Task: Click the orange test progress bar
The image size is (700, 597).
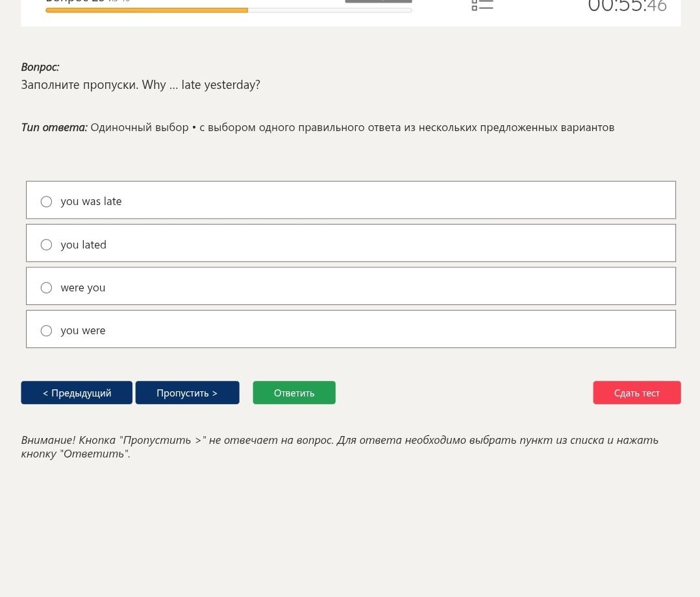Action: 229,10
